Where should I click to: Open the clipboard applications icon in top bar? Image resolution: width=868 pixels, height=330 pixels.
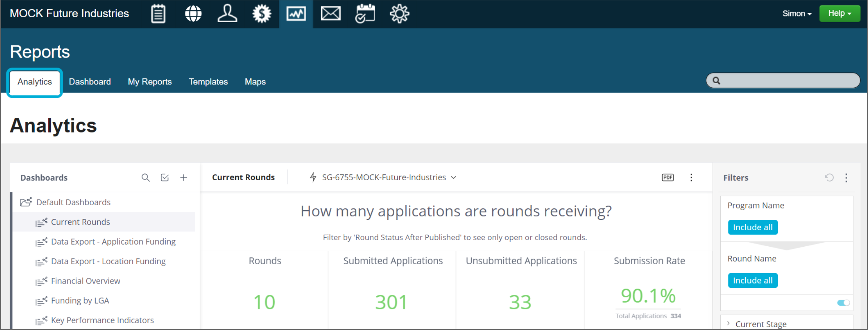click(x=158, y=14)
